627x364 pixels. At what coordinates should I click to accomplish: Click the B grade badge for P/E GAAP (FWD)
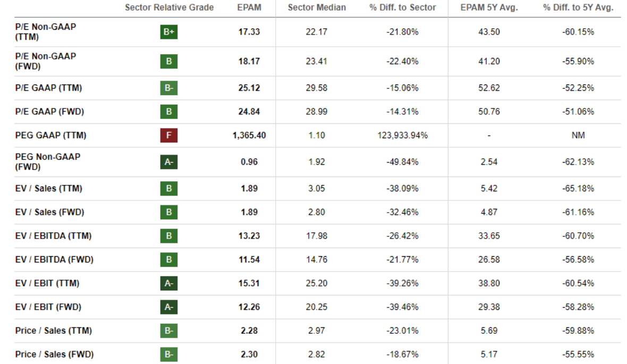[x=169, y=112]
